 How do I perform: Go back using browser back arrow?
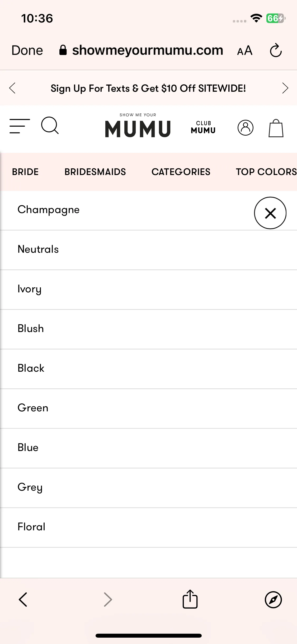click(23, 599)
